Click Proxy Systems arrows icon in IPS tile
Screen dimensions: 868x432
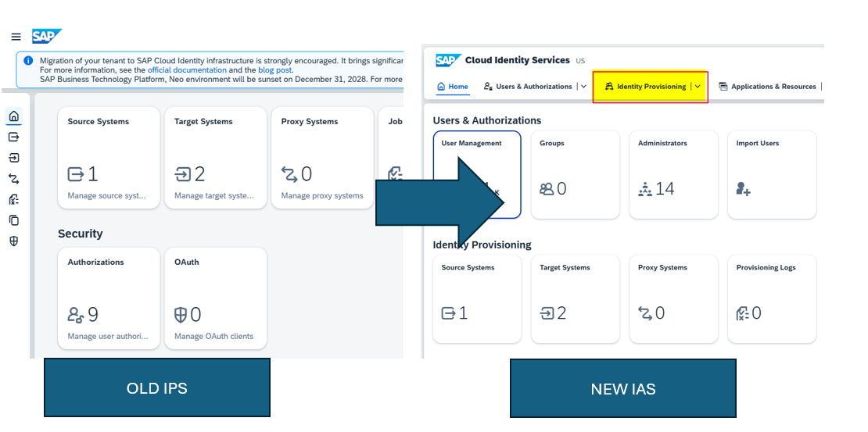click(x=289, y=174)
